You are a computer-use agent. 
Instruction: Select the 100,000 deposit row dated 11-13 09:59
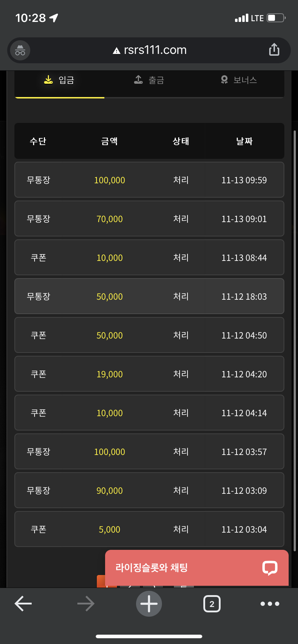pos(149,180)
